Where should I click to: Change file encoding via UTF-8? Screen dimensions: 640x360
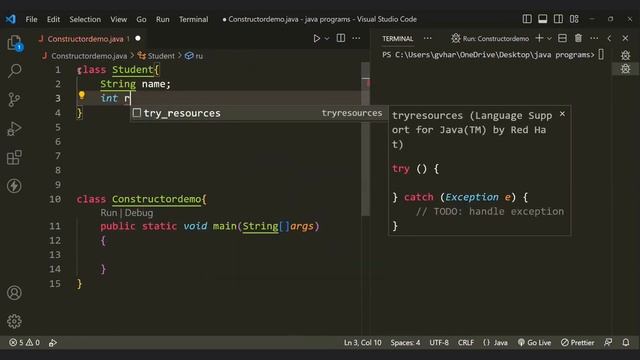click(x=439, y=342)
